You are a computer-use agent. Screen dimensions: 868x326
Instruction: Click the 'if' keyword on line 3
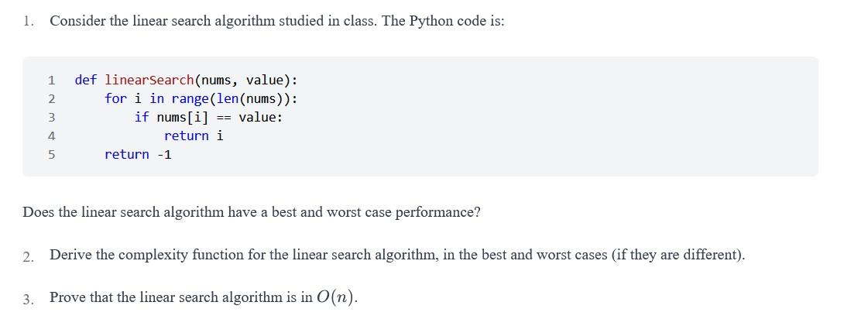click(x=142, y=118)
